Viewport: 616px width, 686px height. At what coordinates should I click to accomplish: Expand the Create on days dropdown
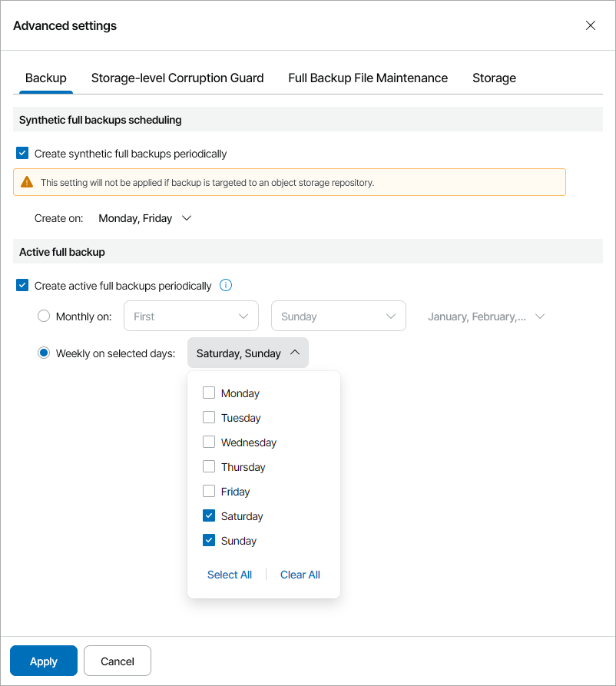[x=145, y=218]
